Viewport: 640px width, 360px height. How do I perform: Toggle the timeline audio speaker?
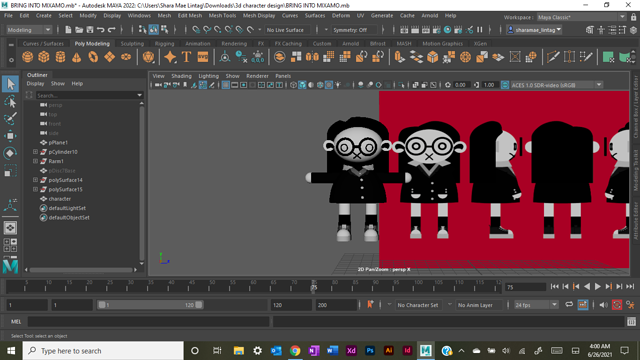tap(603, 305)
